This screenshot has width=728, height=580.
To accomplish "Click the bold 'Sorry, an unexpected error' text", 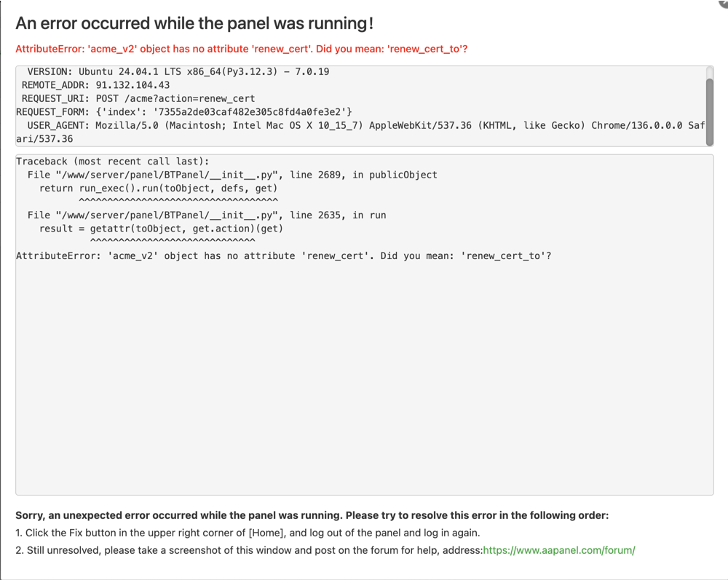I will click(x=312, y=515).
